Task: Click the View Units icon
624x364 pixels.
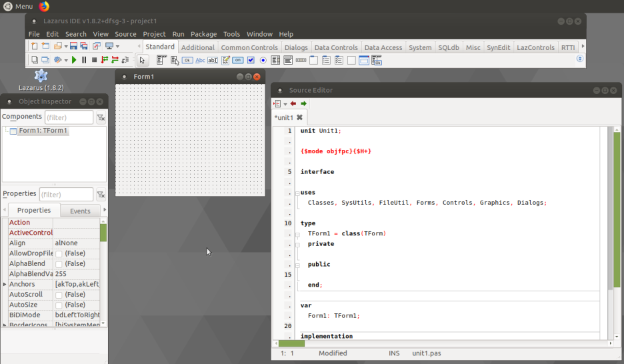Action: click(x=35, y=60)
